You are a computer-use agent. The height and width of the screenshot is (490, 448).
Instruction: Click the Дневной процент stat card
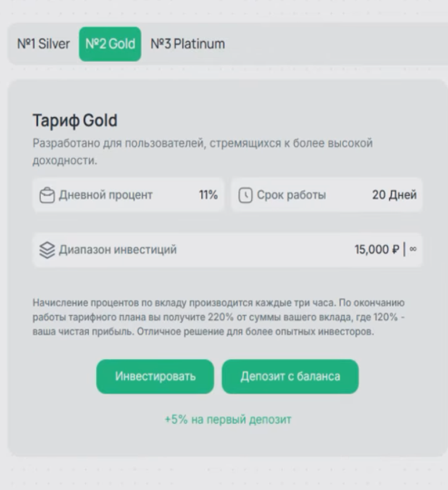[128, 195]
